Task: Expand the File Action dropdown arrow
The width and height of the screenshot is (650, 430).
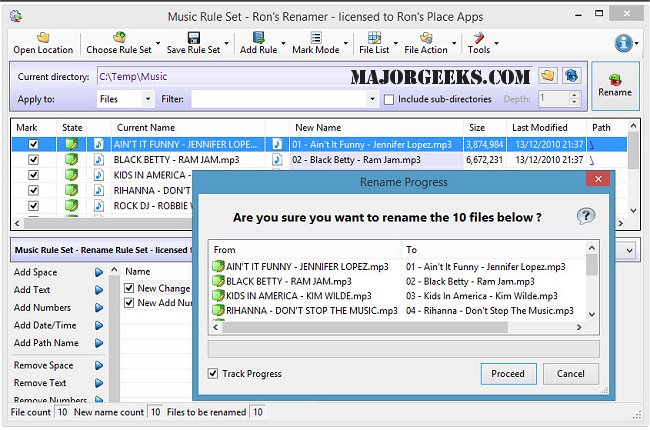Action: pyautogui.click(x=454, y=43)
